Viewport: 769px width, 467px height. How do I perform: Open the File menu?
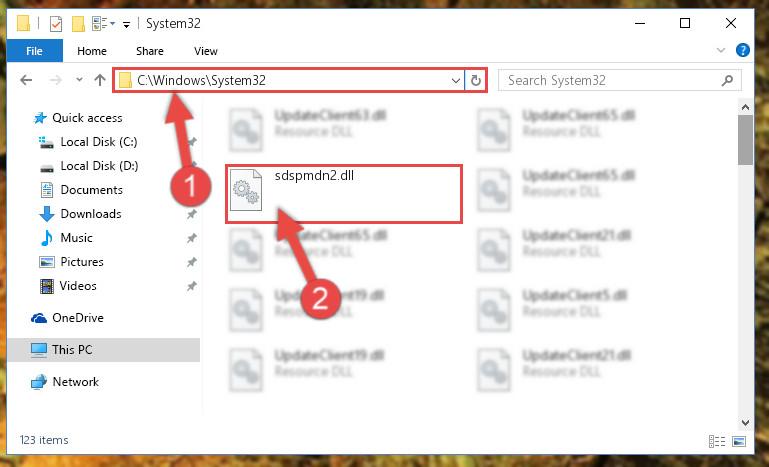[34, 51]
